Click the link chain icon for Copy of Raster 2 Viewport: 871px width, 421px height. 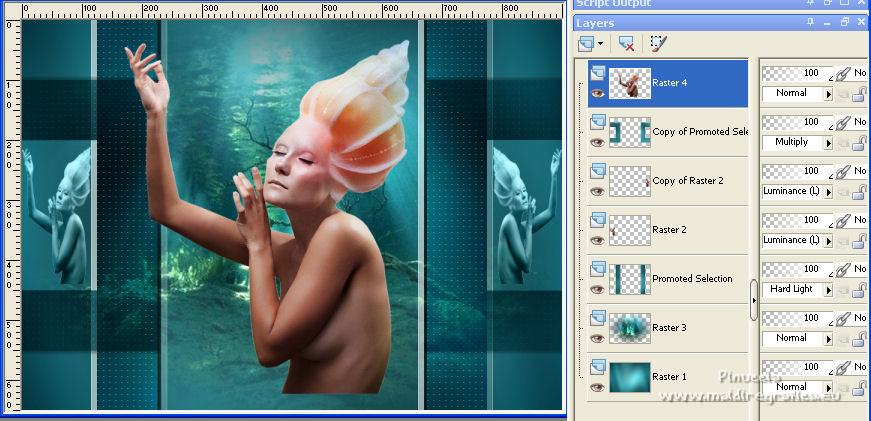coord(843,171)
